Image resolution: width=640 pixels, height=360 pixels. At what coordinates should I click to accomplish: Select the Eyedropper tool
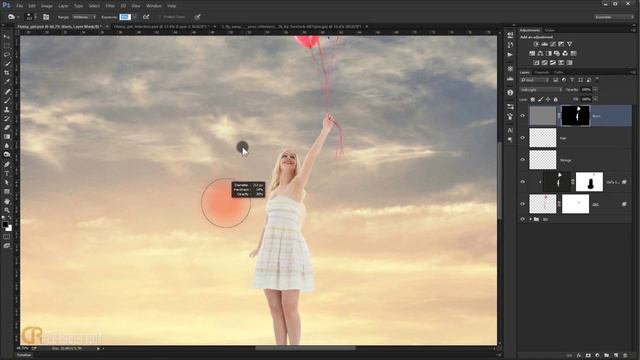pyautogui.click(x=7, y=82)
